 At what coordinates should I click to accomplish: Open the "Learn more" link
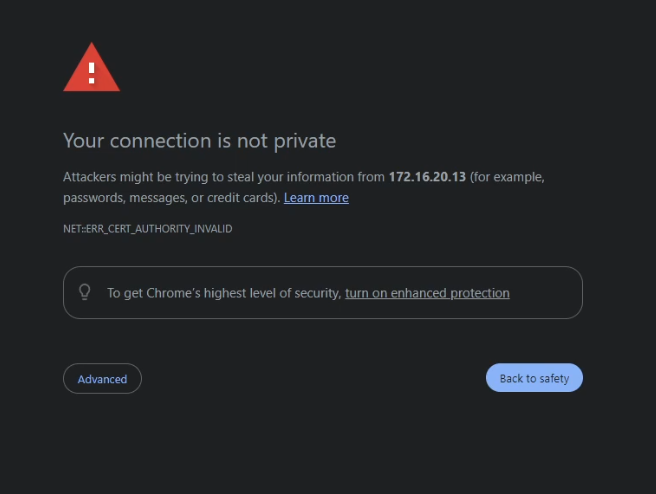[316, 197]
